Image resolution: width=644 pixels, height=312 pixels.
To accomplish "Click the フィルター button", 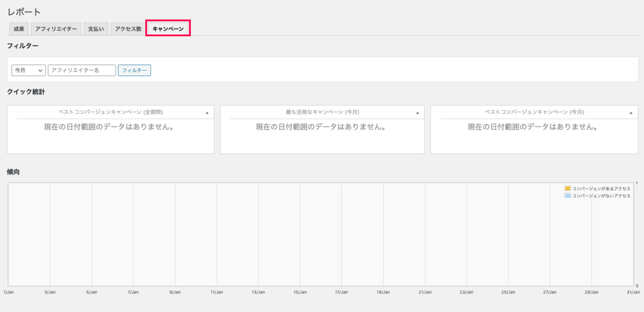I will [x=134, y=70].
